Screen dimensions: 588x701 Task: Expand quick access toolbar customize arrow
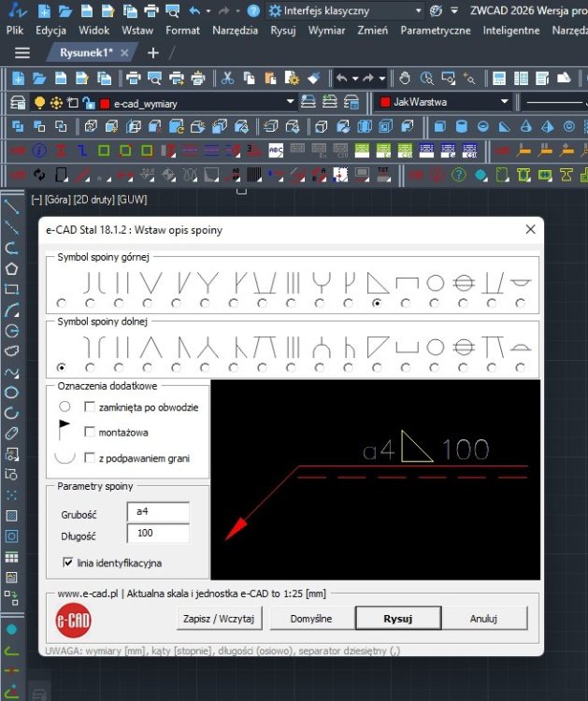point(454,10)
